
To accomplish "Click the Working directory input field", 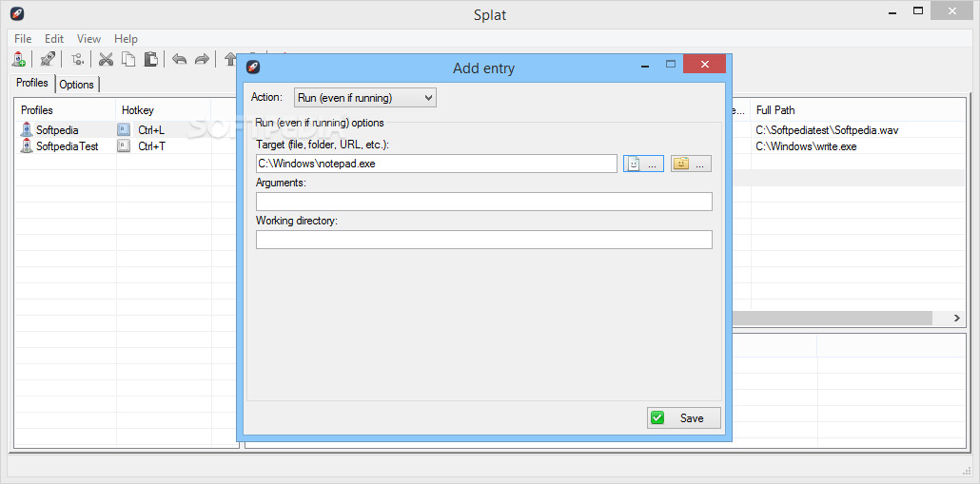I will coord(483,240).
